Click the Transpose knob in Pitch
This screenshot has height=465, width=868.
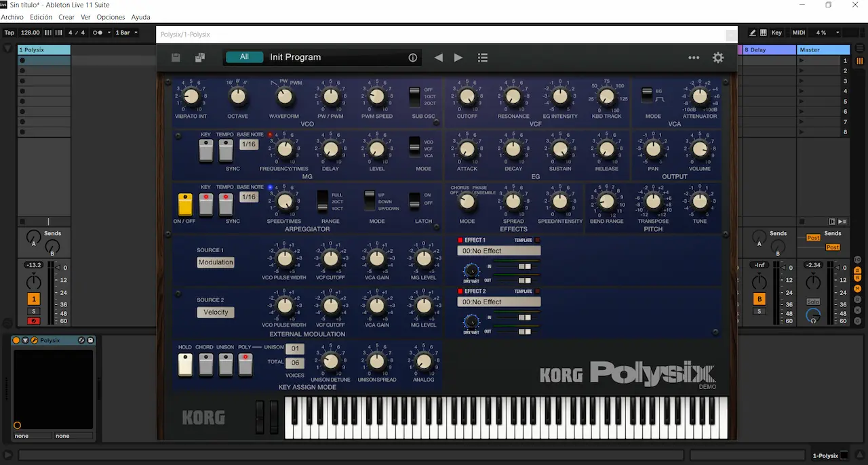coord(653,201)
